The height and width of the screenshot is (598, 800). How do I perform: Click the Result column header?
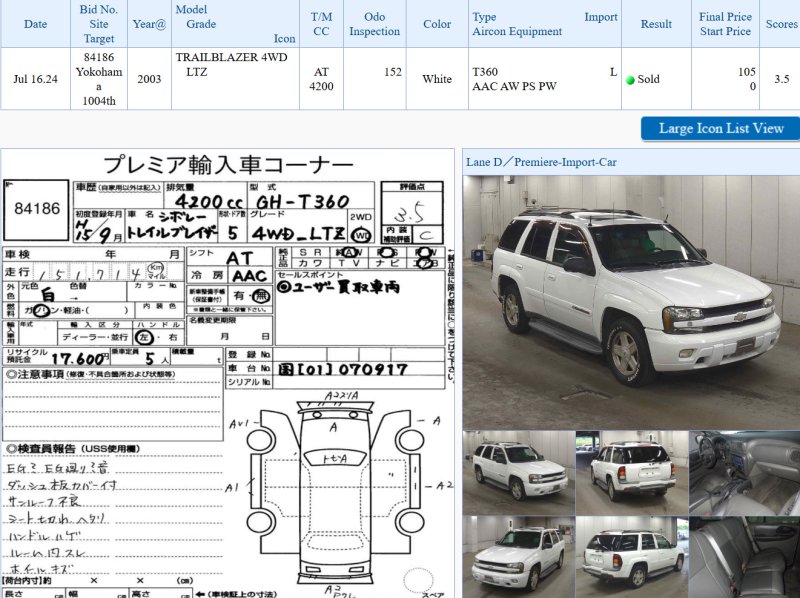[656, 24]
